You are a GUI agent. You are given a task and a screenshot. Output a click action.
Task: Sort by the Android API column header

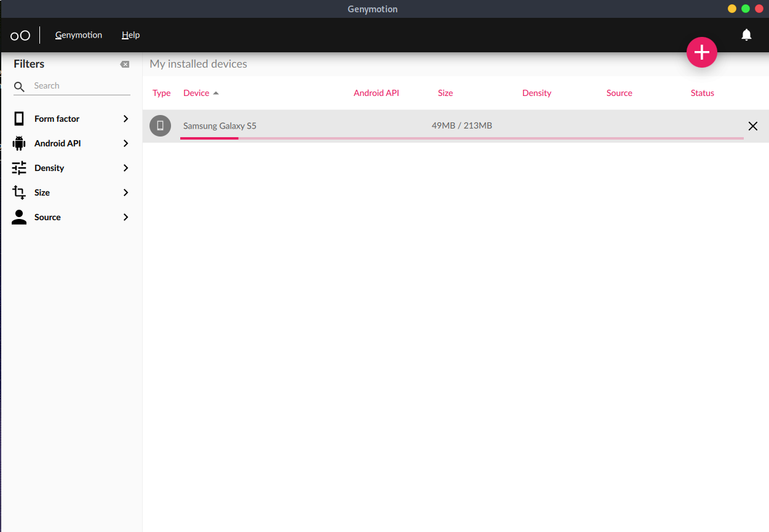click(377, 93)
